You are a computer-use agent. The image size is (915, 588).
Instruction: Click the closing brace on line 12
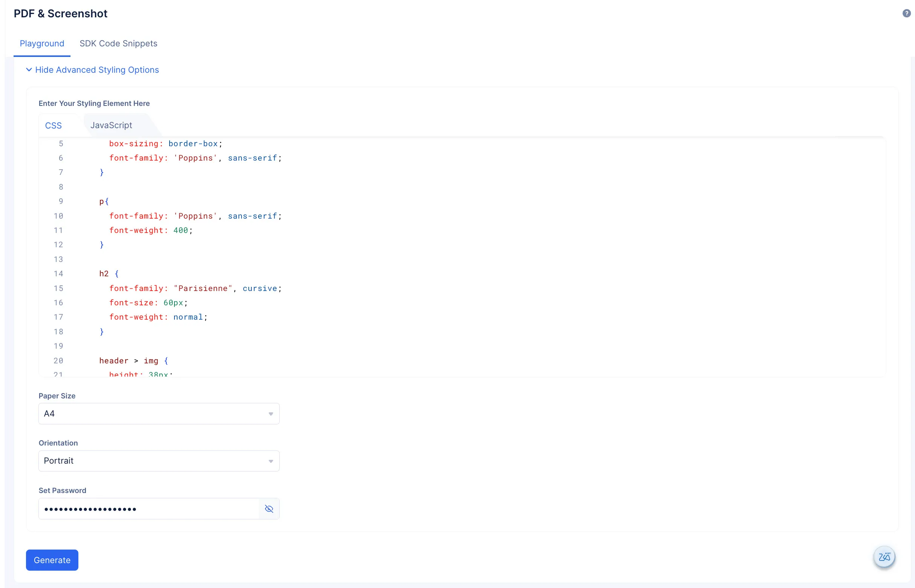[101, 245]
